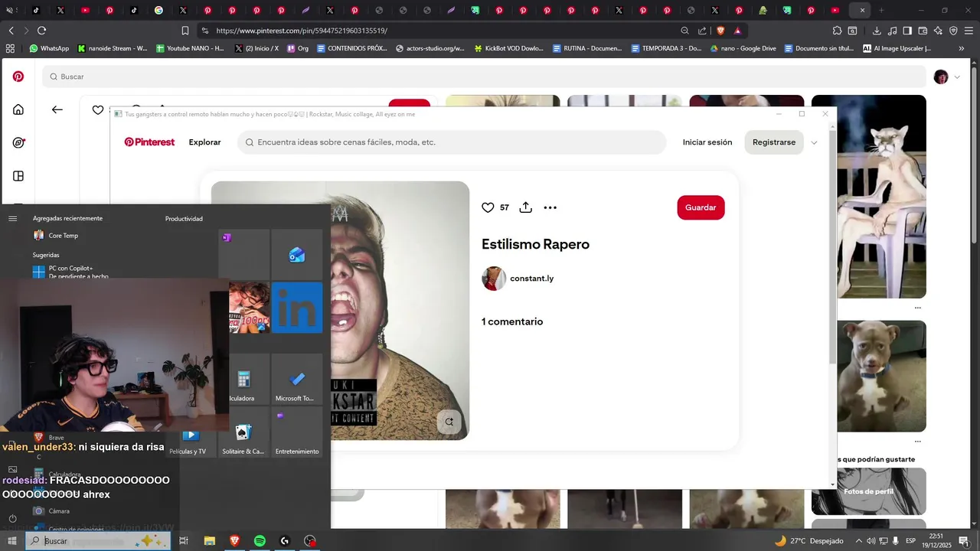This screenshot has width=980, height=551.
Task: Click the red Pinterest wordmark logo
Action: 149,142
